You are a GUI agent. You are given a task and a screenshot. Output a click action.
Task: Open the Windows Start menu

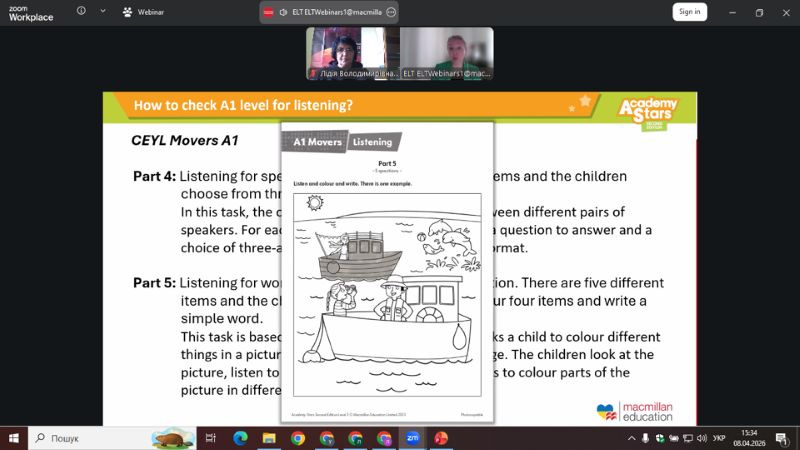click(14, 438)
